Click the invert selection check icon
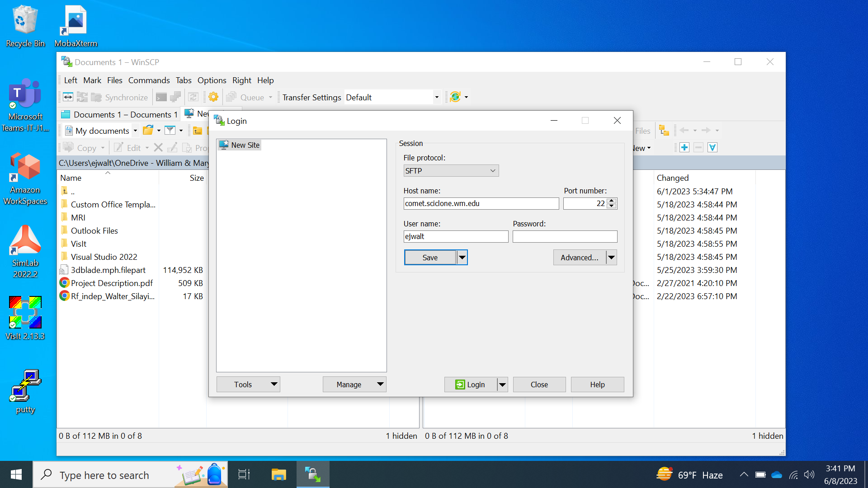The image size is (868, 488). point(712,148)
